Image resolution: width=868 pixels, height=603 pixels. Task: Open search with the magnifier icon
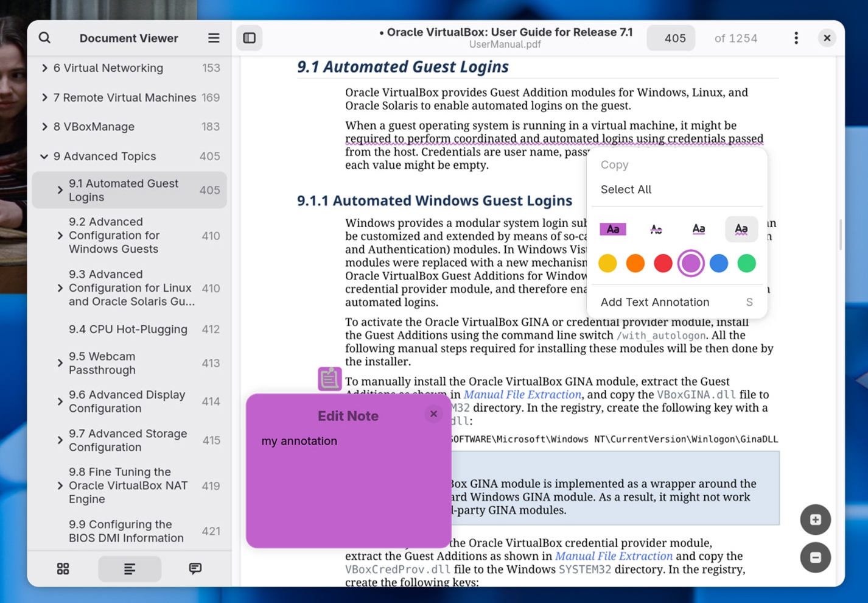(x=44, y=38)
